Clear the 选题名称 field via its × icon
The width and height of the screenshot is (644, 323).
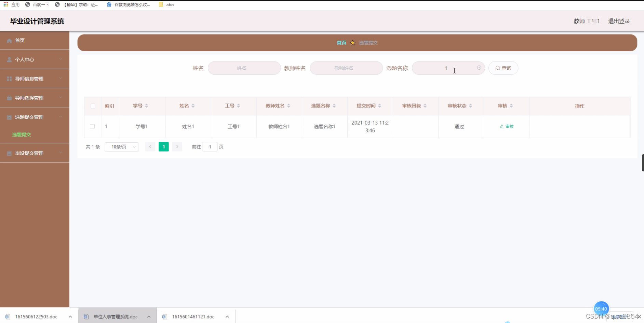[x=479, y=68]
